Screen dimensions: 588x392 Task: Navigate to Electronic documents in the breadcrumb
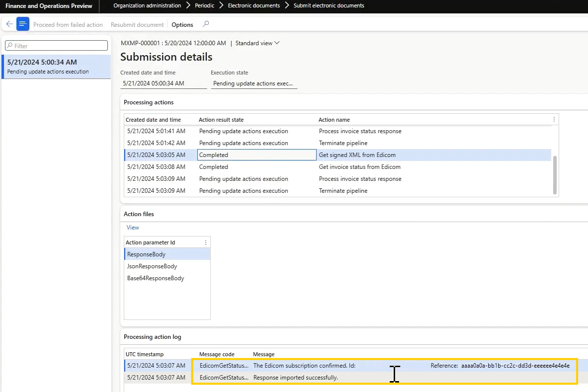252,6
